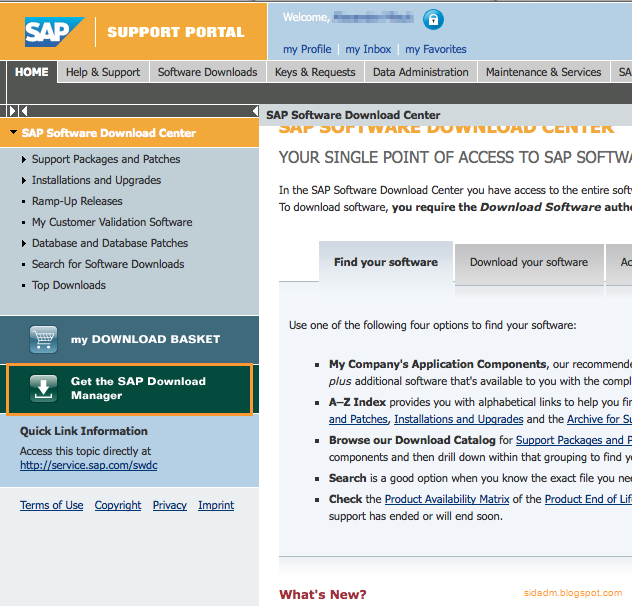This screenshot has width=632, height=606.
Task: Open Installations and Upgrades link in A–Z text
Action: click(459, 419)
